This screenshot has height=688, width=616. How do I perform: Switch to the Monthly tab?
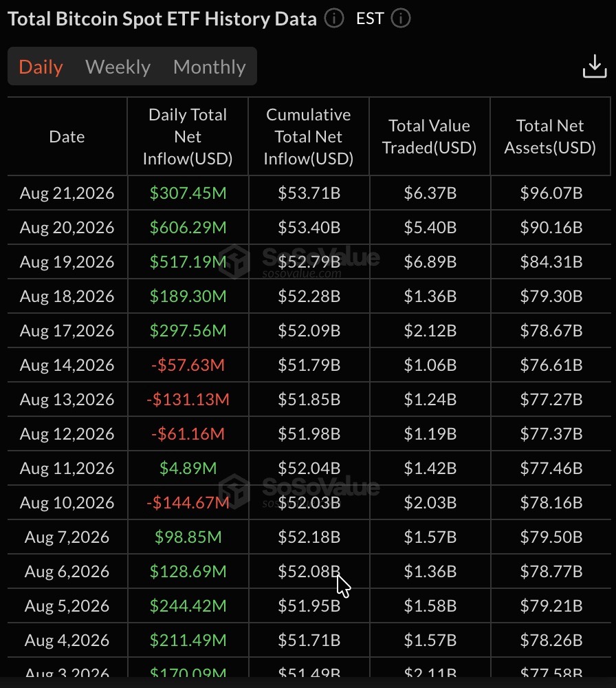pyautogui.click(x=210, y=67)
